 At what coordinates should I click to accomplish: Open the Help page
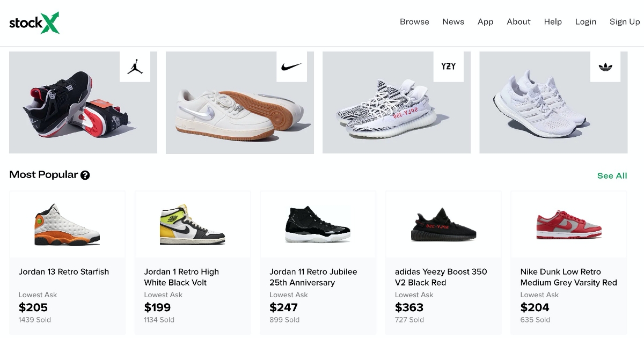coord(553,22)
